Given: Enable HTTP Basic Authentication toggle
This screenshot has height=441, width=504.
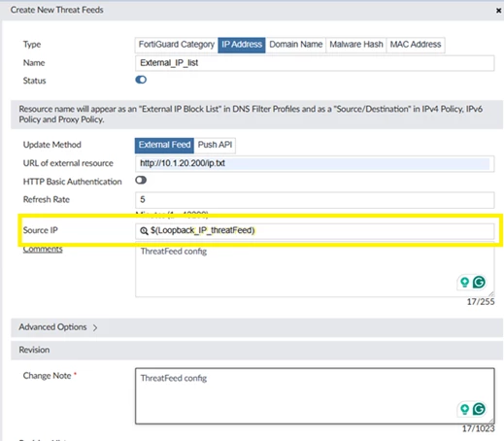Looking at the screenshot, I should click(x=141, y=180).
